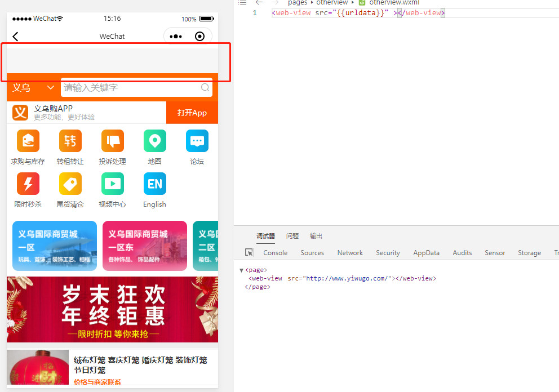Click the 义乌购APP title text
This screenshot has height=392, width=559.
pos(53,108)
